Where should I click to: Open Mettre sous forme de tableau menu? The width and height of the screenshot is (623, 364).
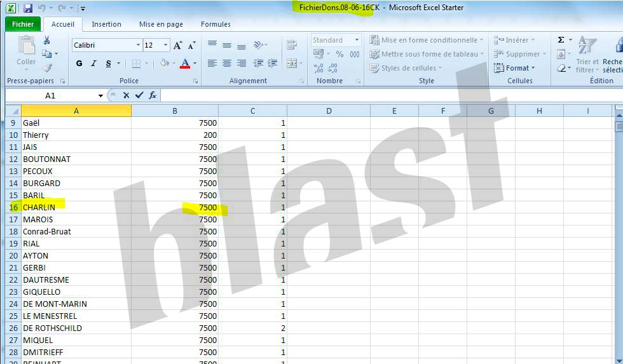point(427,54)
